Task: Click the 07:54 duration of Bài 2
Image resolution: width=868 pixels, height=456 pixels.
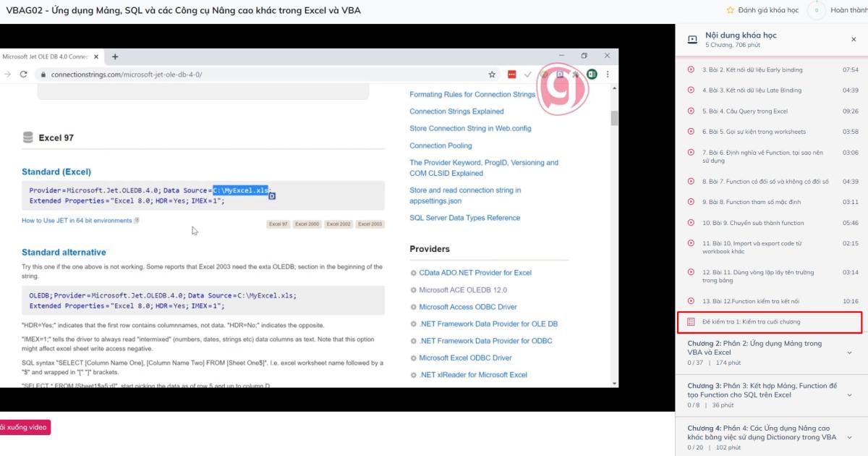Action: 851,70
